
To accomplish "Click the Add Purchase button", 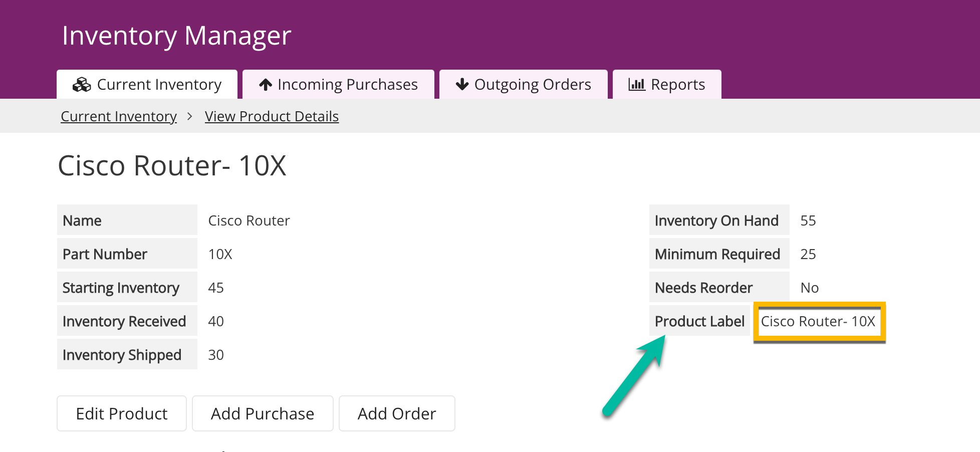I will (263, 413).
